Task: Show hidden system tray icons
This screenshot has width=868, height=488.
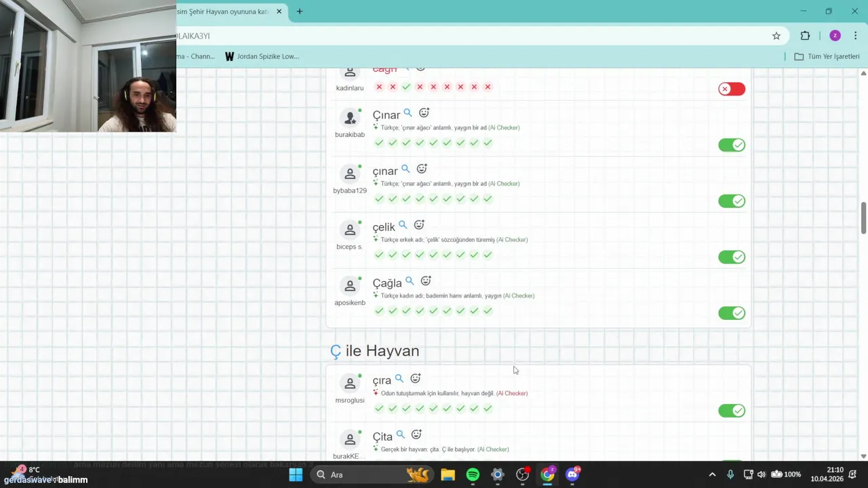Action: (x=712, y=474)
